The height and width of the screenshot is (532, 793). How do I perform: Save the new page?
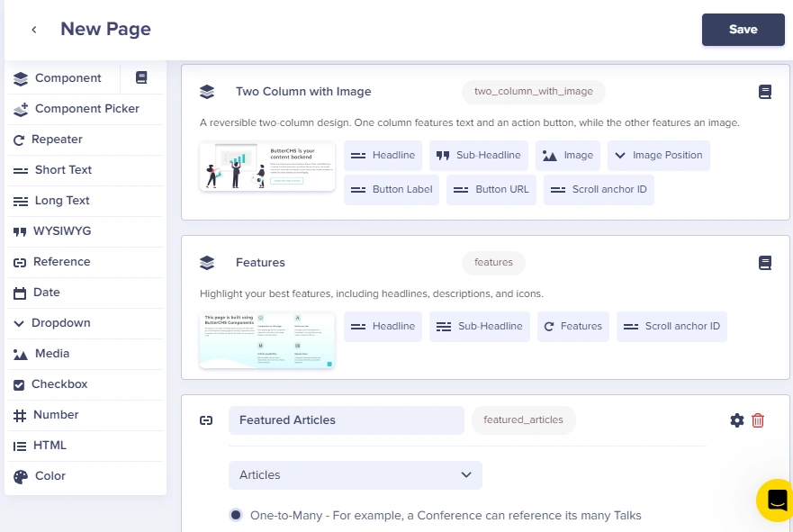tap(743, 30)
